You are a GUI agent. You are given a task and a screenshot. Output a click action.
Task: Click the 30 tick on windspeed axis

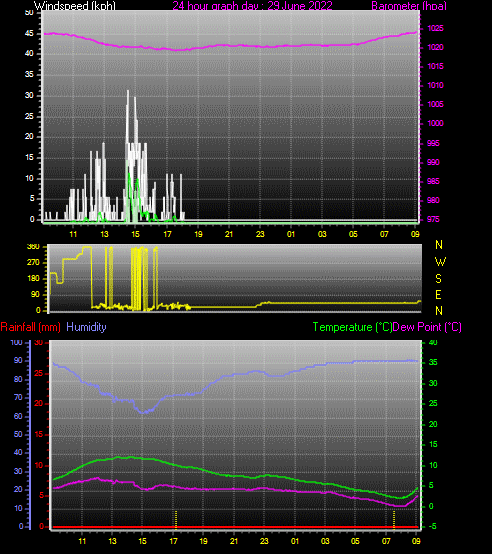(x=29, y=95)
